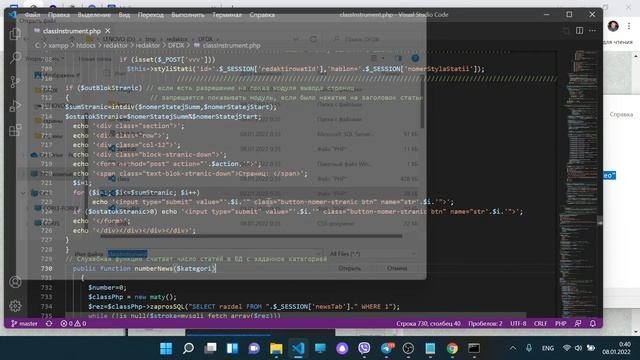Screen dimensions: 640x360
Task: Open Google Chrome from taskbar
Action: (x=452, y=348)
